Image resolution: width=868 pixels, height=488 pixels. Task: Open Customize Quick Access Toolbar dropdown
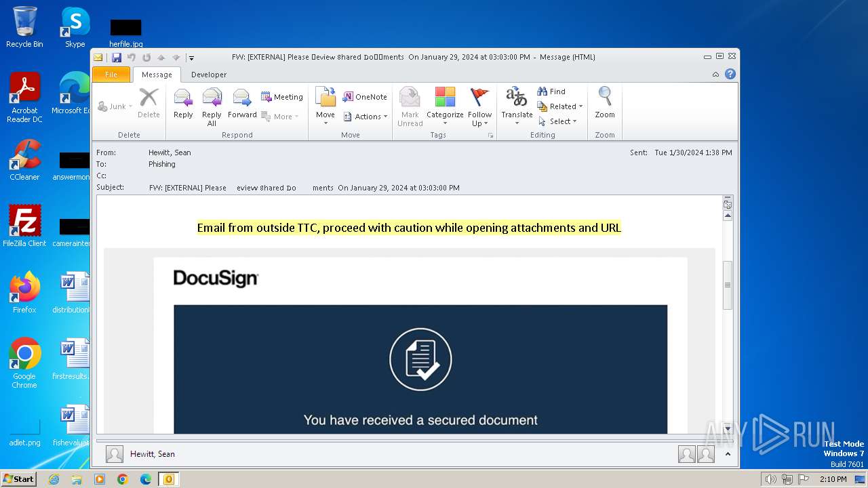[191, 58]
